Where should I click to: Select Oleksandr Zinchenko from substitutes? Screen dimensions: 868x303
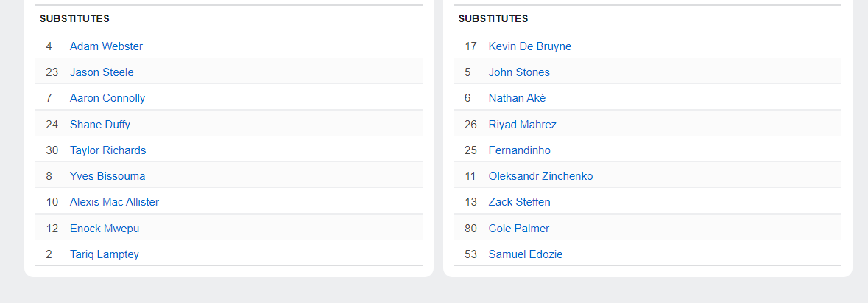540,176
